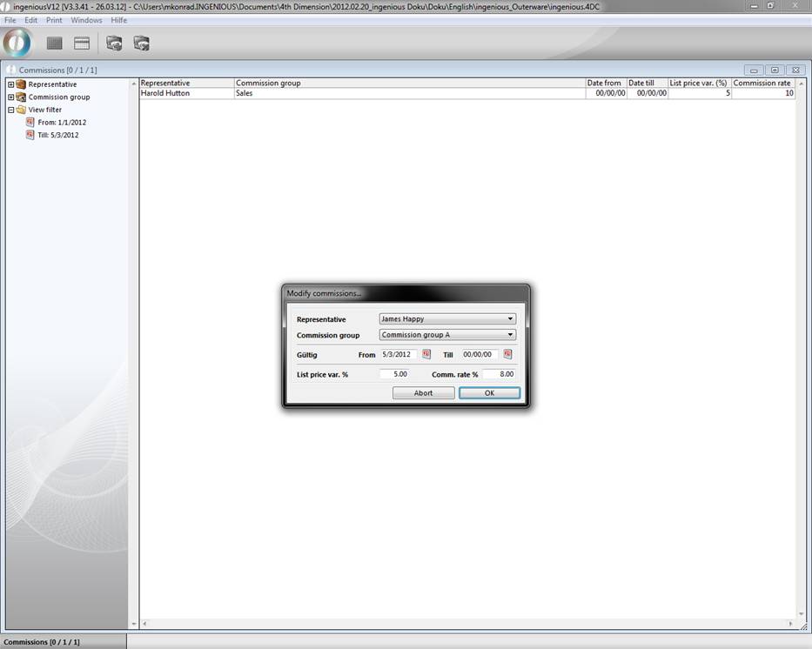The height and width of the screenshot is (649, 812).
Task: Confirm the dialog with OK
Action: click(489, 393)
